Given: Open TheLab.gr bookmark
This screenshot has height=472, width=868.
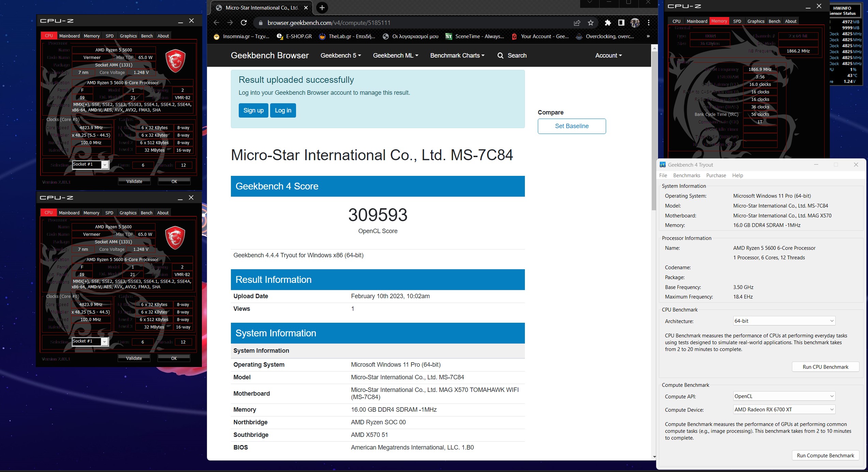Looking at the screenshot, I should (347, 36).
